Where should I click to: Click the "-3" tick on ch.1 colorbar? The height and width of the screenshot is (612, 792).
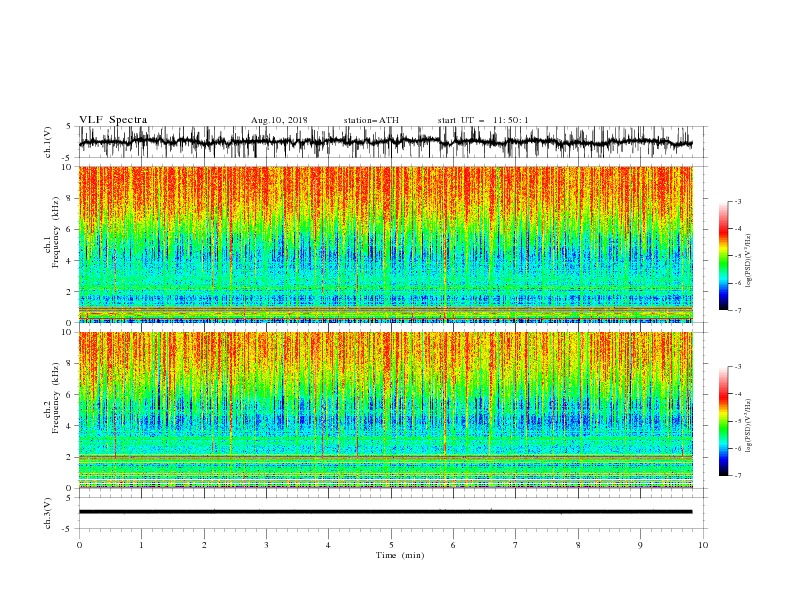(738, 201)
